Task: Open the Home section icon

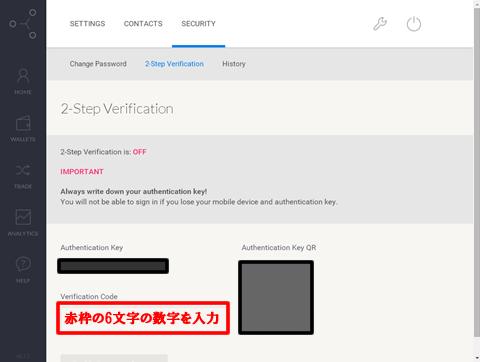Action: (x=23, y=76)
